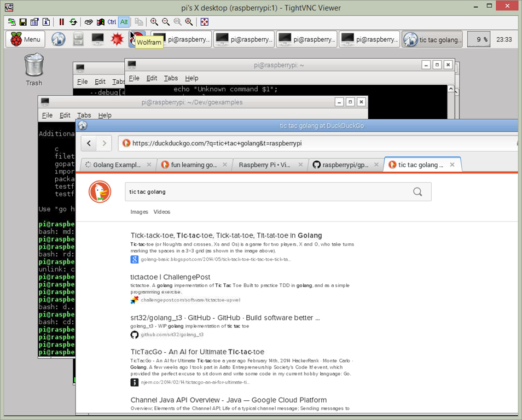The image size is (522, 420).
Task: Click the search magnifier in DuckDuckGo box
Action: [417, 192]
